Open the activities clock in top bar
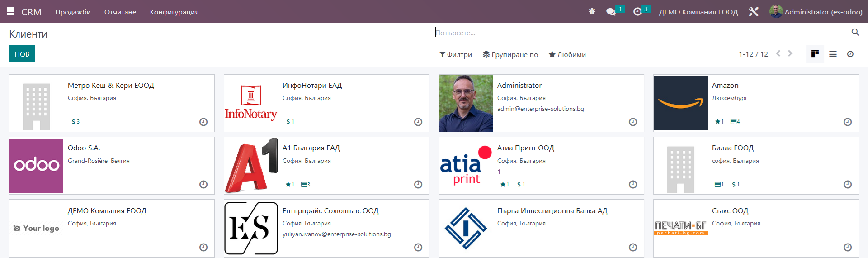Viewport: 868px width, 258px height. pyautogui.click(x=637, y=12)
